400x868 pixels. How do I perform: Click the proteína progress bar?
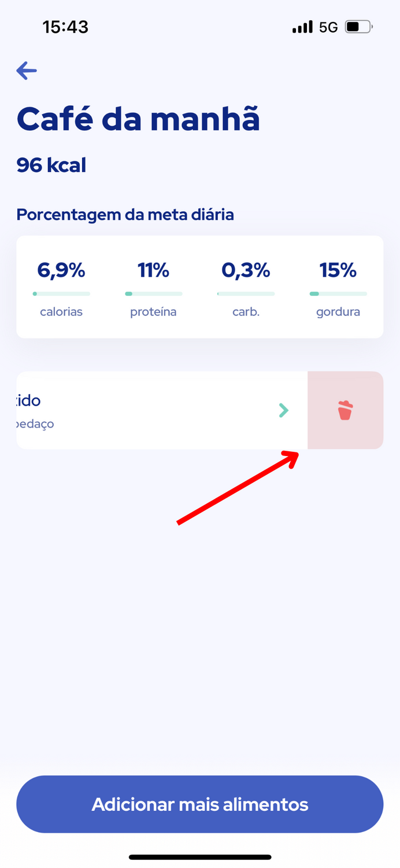tap(153, 294)
